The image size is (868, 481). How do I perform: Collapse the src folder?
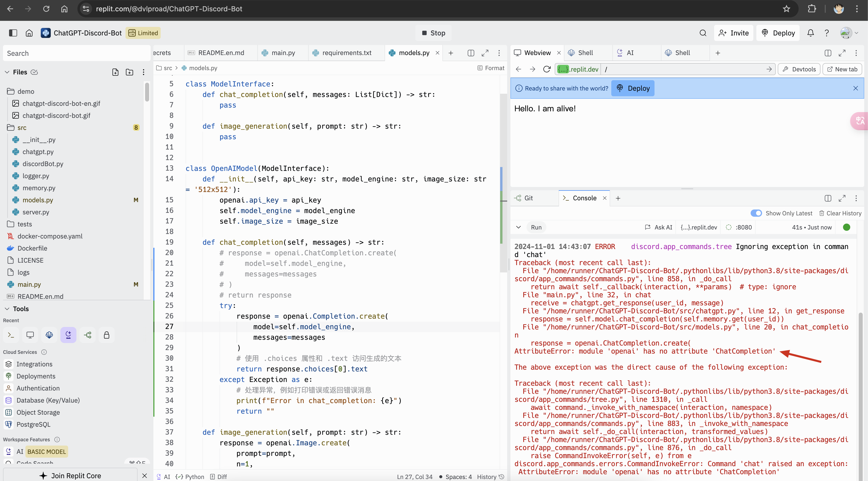(x=17, y=128)
